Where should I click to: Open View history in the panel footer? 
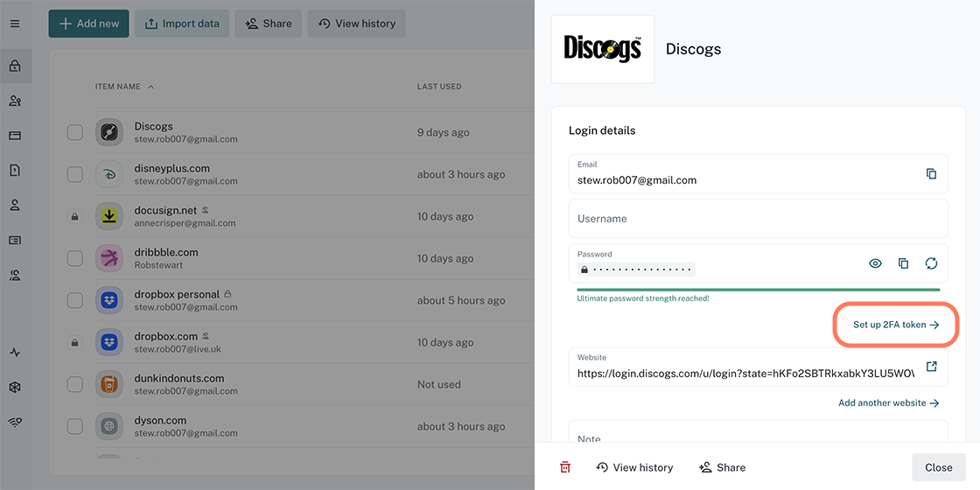pyautogui.click(x=634, y=467)
